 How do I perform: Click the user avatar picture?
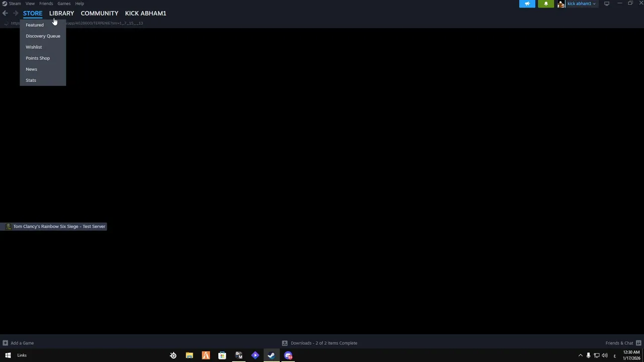pyautogui.click(x=561, y=4)
